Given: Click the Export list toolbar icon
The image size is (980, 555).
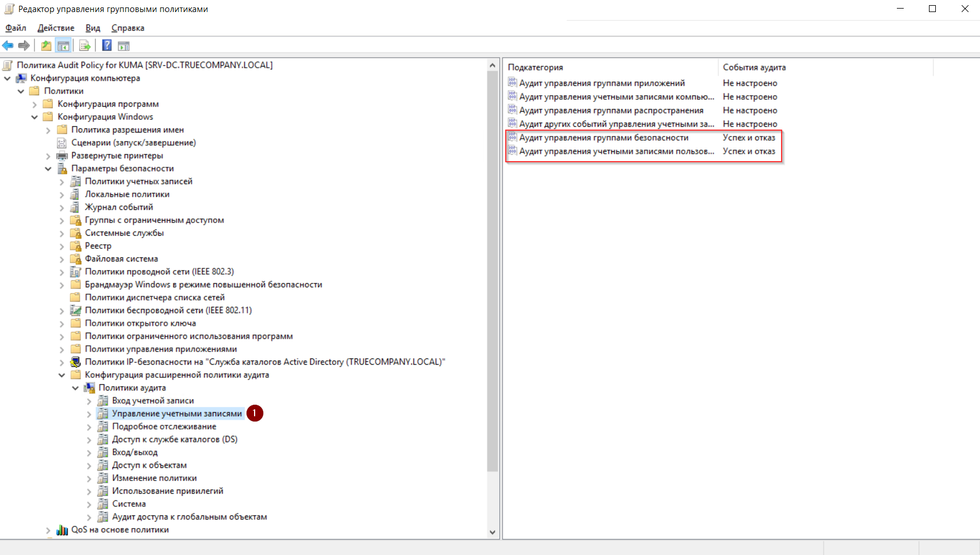Looking at the screenshot, I should 85,46.
